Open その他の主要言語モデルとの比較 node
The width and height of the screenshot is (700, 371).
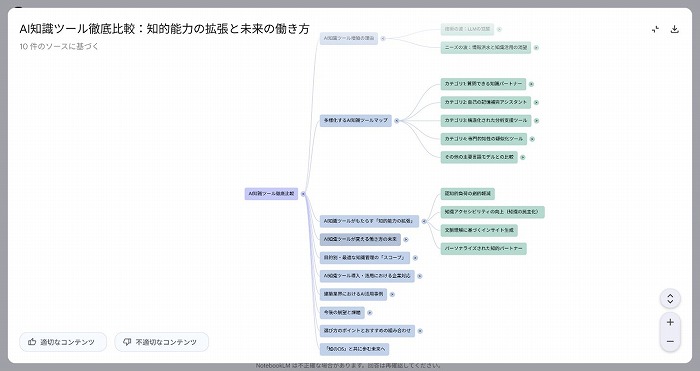(x=479, y=157)
